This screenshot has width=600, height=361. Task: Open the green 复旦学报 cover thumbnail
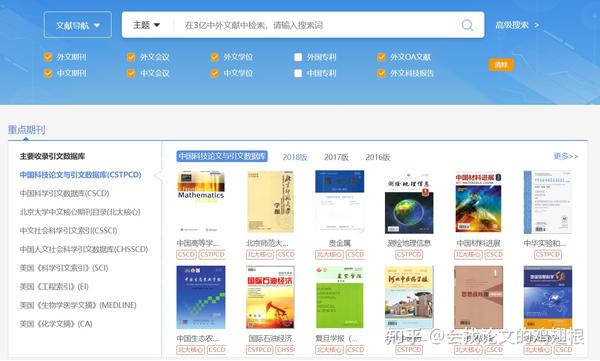[x=340, y=297]
